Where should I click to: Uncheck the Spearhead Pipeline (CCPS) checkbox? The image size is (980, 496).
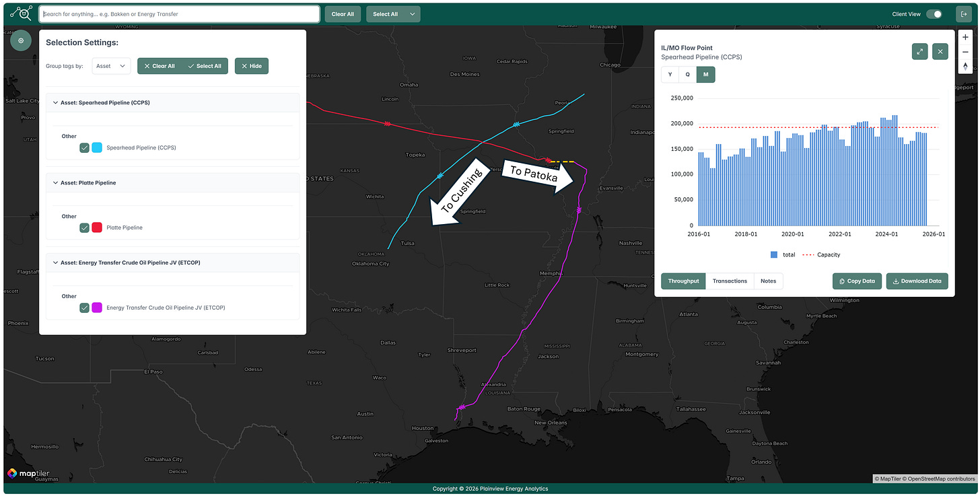(84, 147)
